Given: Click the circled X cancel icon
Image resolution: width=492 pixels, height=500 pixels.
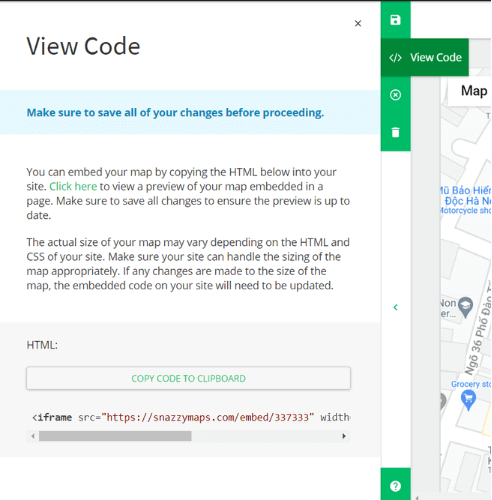Looking at the screenshot, I should tap(395, 95).
